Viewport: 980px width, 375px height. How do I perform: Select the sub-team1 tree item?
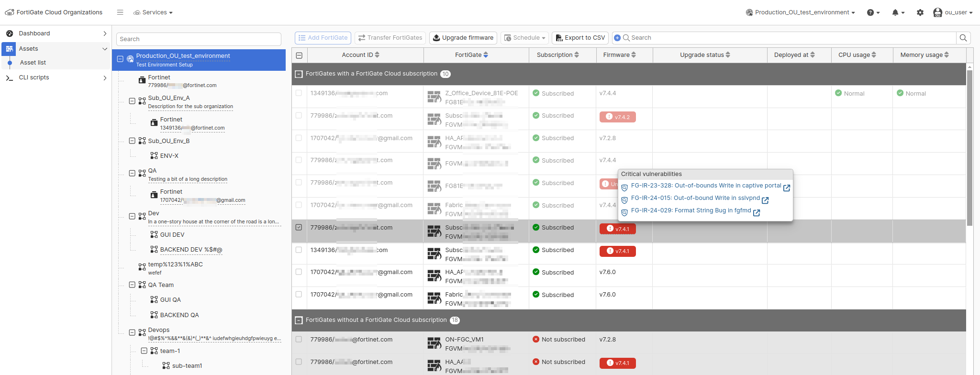[187, 366]
